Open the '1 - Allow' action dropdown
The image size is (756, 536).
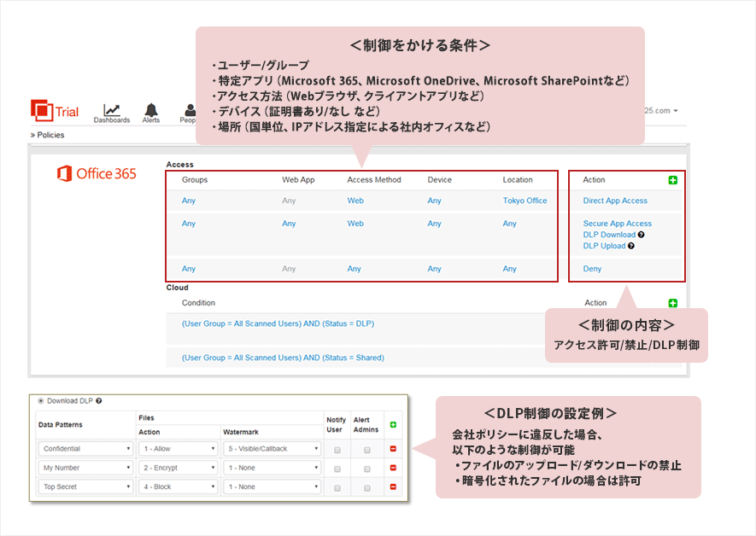(179, 449)
